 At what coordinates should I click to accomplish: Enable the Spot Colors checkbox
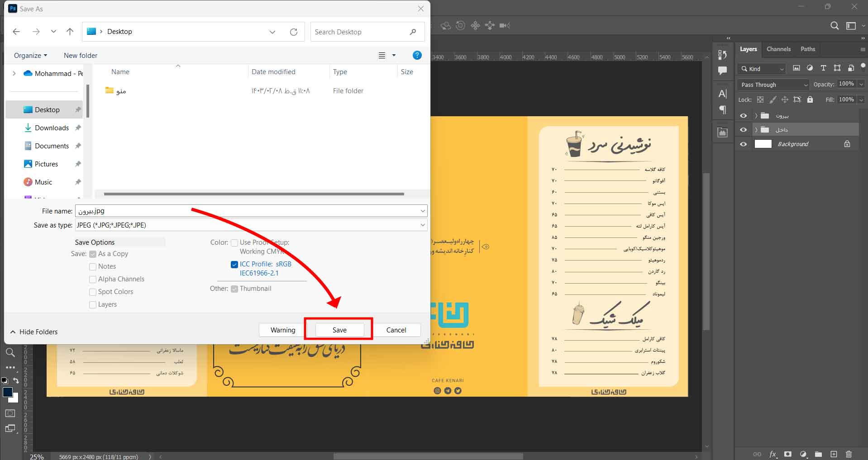point(93,292)
